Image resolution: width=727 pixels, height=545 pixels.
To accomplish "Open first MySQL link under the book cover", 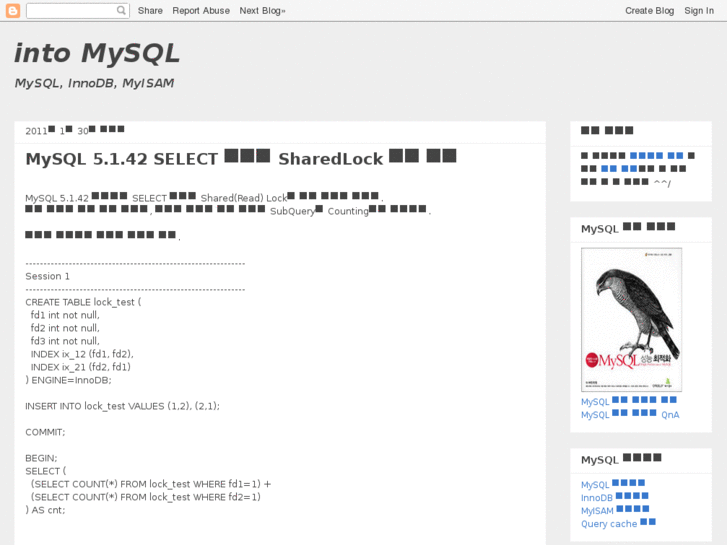I will (x=629, y=401).
